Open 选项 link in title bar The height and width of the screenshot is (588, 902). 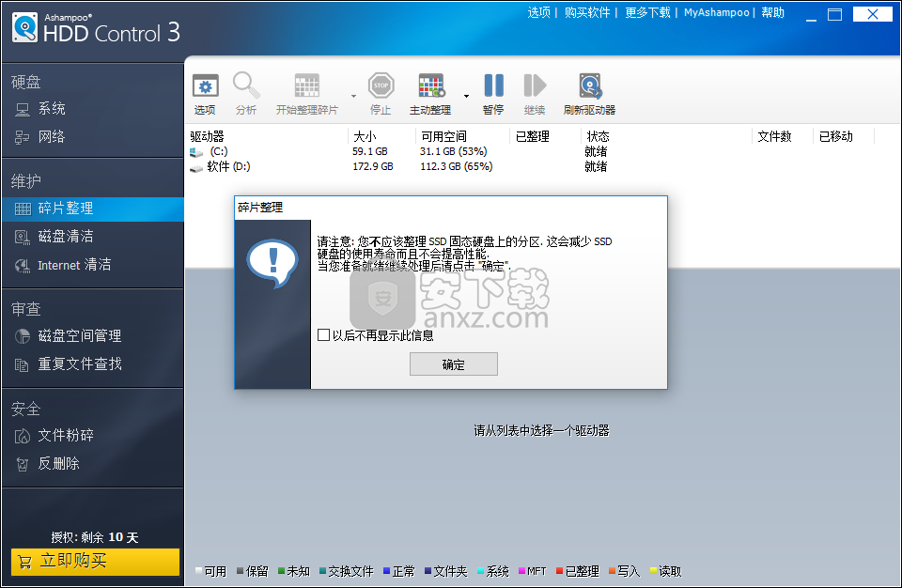[539, 12]
